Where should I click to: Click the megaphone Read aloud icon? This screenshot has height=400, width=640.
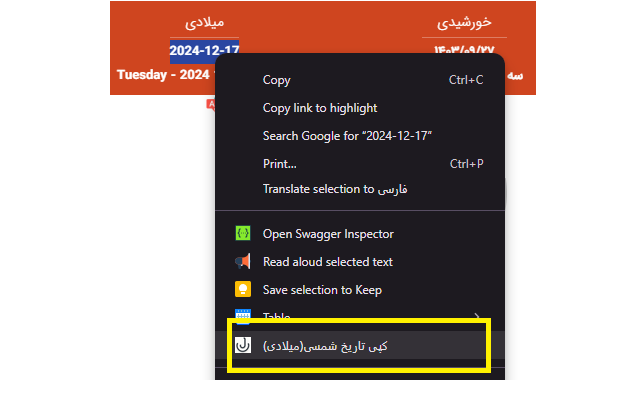(x=243, y=261)
